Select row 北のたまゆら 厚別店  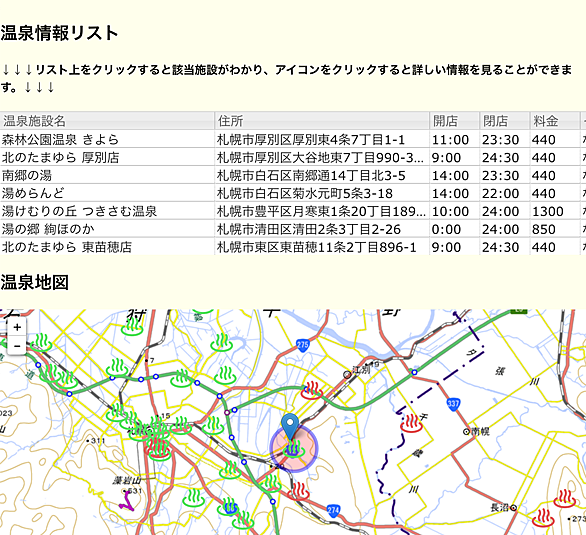(x=293, y=157)
